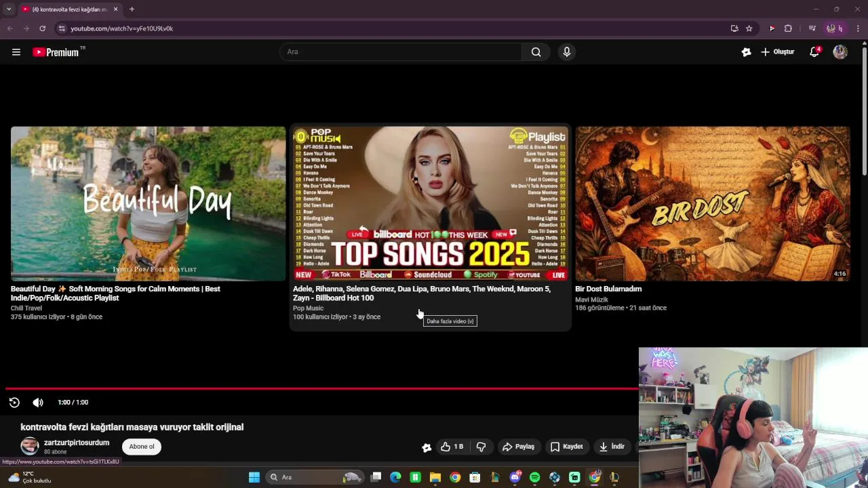Save video with Kaydet button
The width and height of the screenshot is (868, 488).
point(567,447)
